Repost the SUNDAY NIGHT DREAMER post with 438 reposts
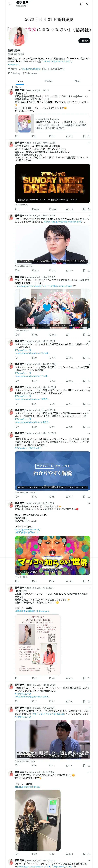Screen dimensions: 98x868 click(x=35, y=209)
